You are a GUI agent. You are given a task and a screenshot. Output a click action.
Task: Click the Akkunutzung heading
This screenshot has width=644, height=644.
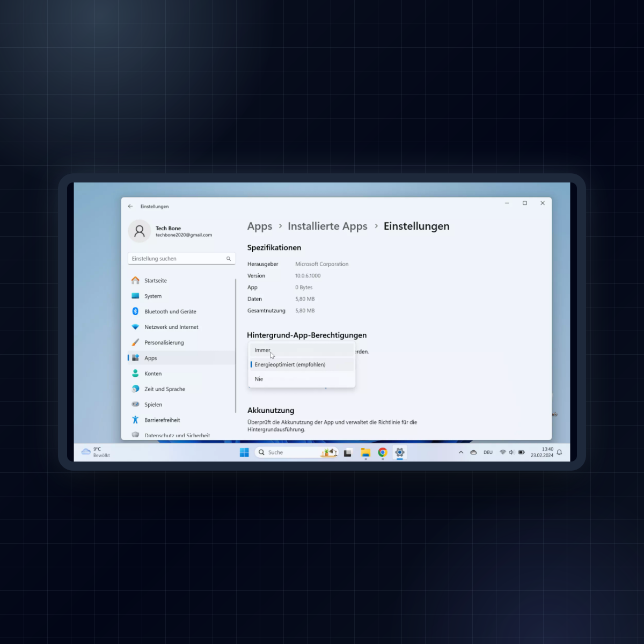pyautogui.click(x=271, y=411)
